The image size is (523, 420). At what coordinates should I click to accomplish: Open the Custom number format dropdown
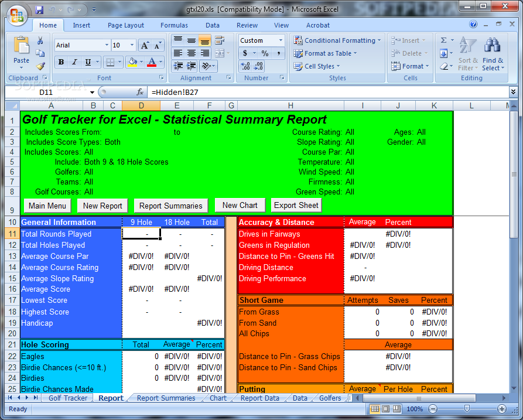(281, 40)
